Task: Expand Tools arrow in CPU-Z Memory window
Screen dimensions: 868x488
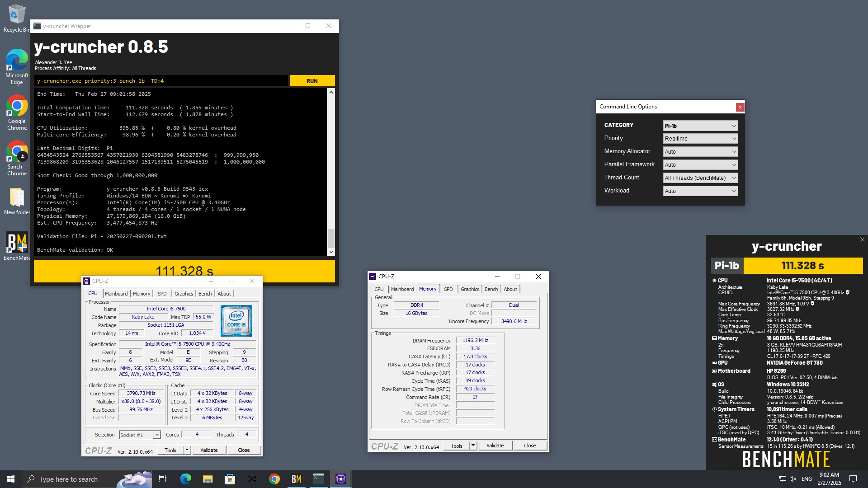Action: tap(473, 446)
